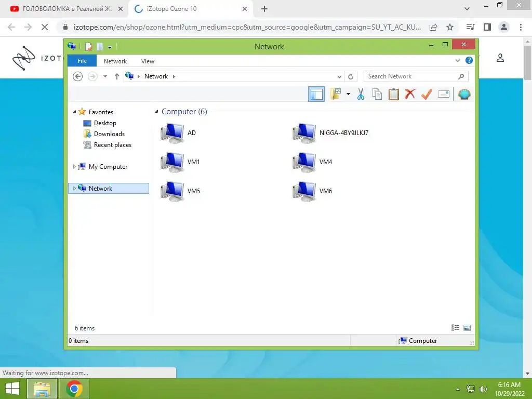Expand the My Computer tree node
This screenshot has height=399, width=532.
point(74,166)
